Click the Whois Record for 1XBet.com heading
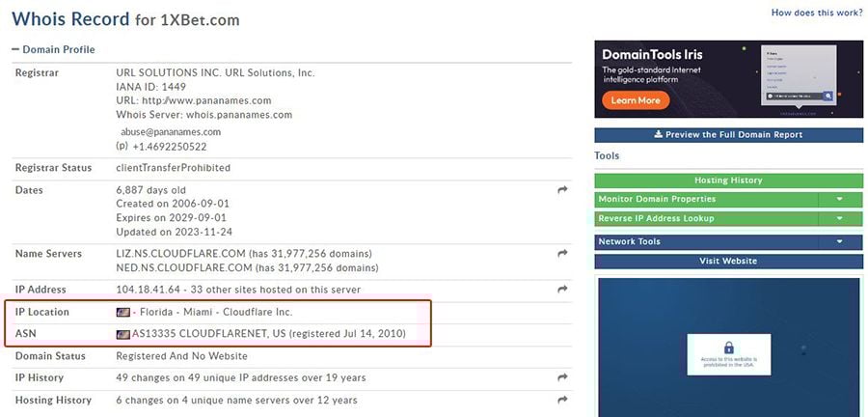868x417 pixels. (125, 20)
